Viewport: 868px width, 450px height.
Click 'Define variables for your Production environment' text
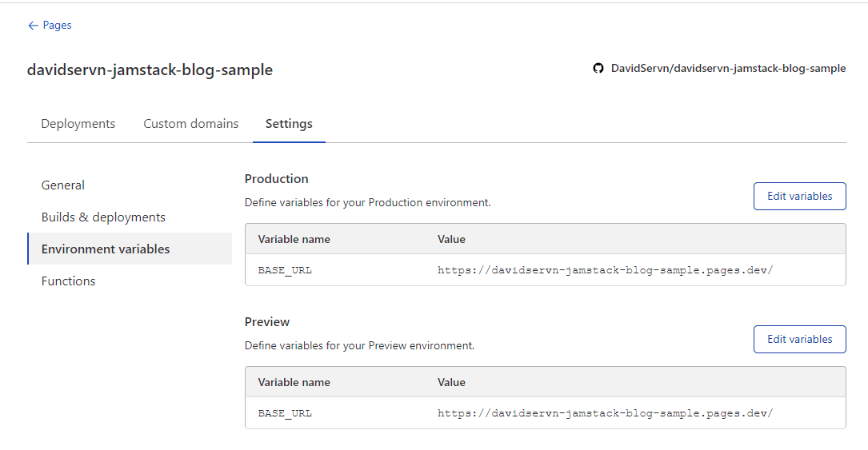367,203
